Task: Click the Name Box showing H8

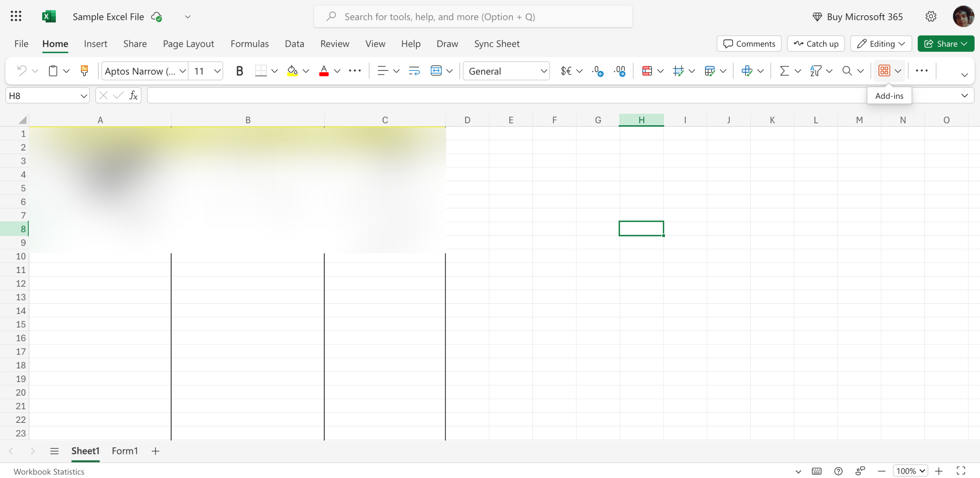Action: (42, 96)
